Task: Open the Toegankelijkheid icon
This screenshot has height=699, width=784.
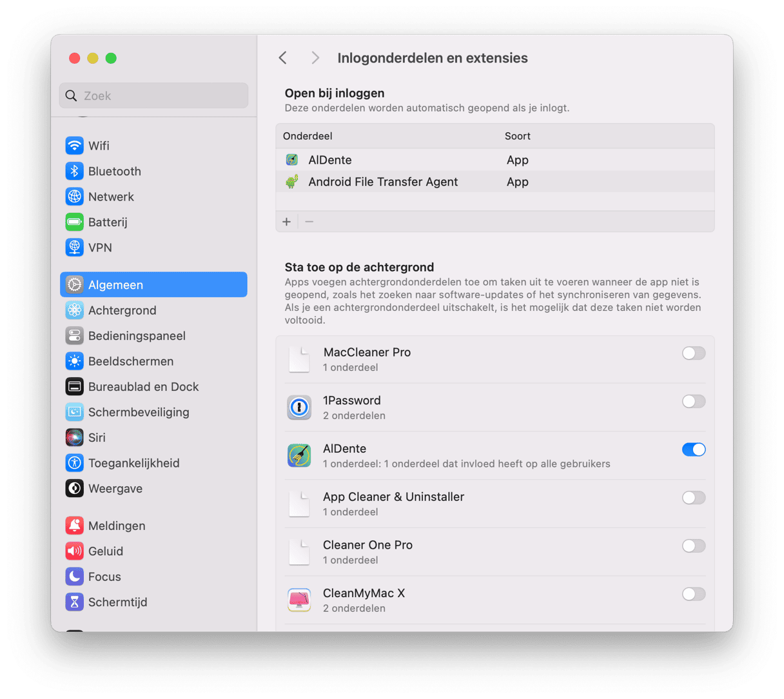Action: click(x=75, y=463)
